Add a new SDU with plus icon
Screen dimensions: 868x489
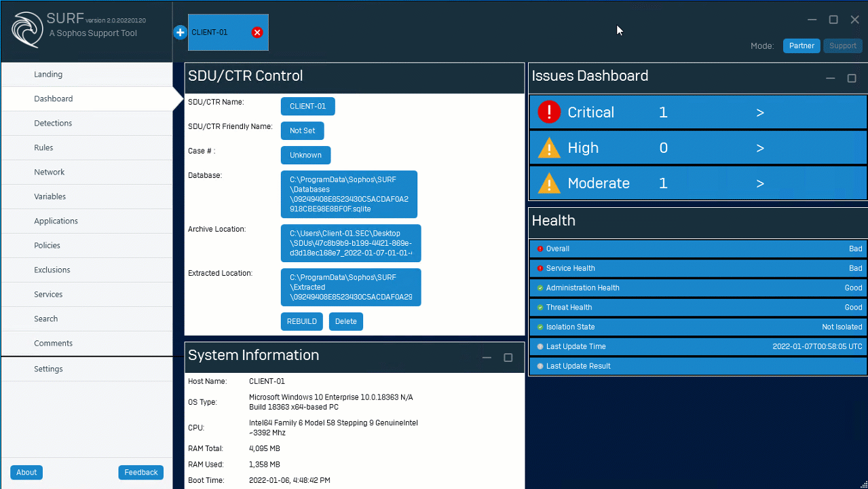[180, 33]
